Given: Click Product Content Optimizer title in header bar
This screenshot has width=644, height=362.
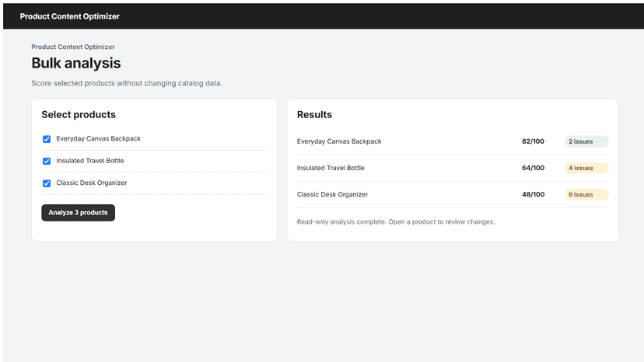Looking at the screenshot, I should click(70, 16).
